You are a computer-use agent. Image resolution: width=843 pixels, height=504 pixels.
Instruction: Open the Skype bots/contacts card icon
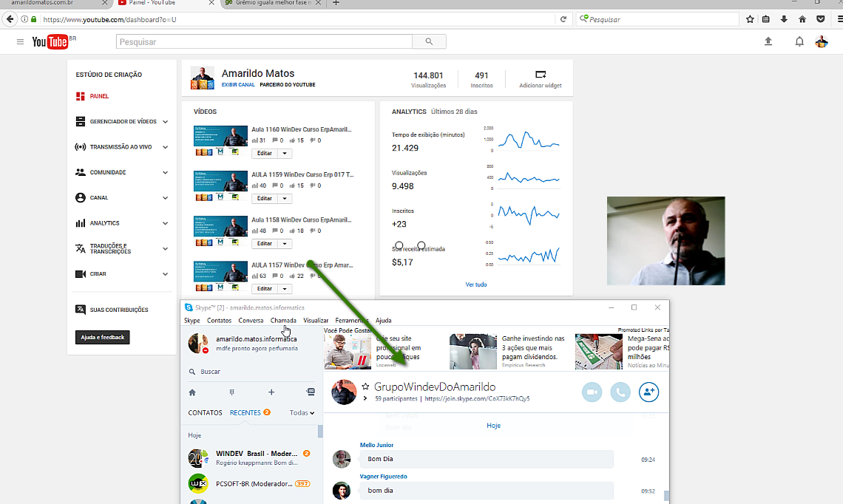[x=311, y=392]
